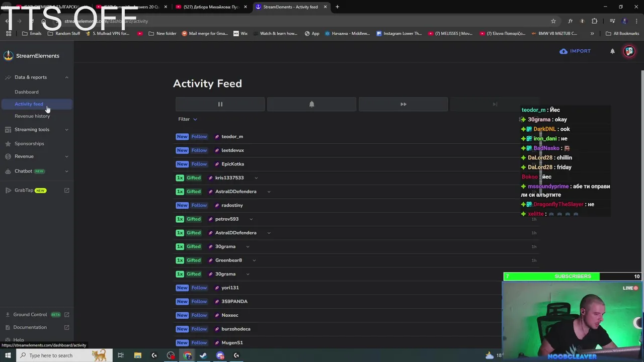Open the Documentation link
This screenshot has width=644, height=362.
tap(30, 327)
